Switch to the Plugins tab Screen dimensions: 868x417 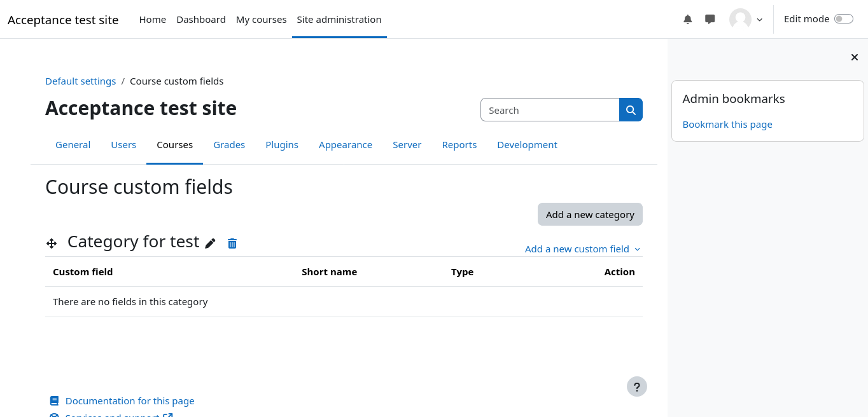(282, 145)
